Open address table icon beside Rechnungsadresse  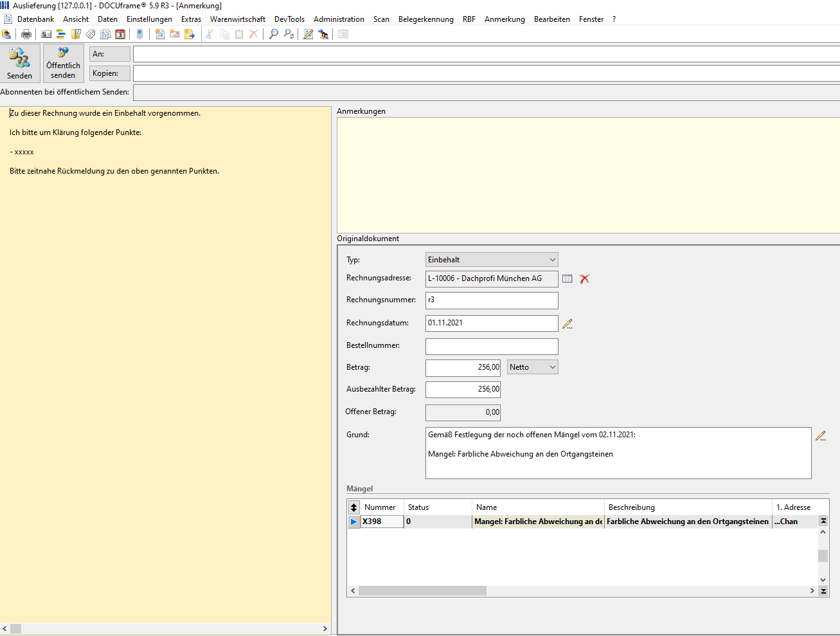[567, 278]
